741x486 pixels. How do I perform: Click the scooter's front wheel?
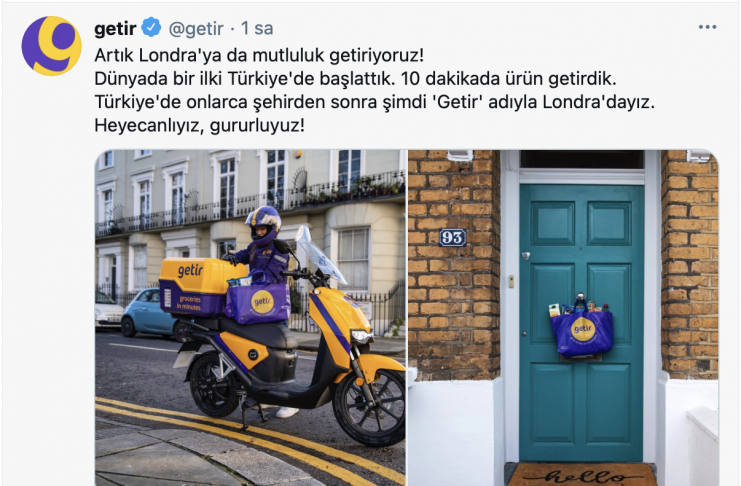pyautogui.click(x=371, y=408)
